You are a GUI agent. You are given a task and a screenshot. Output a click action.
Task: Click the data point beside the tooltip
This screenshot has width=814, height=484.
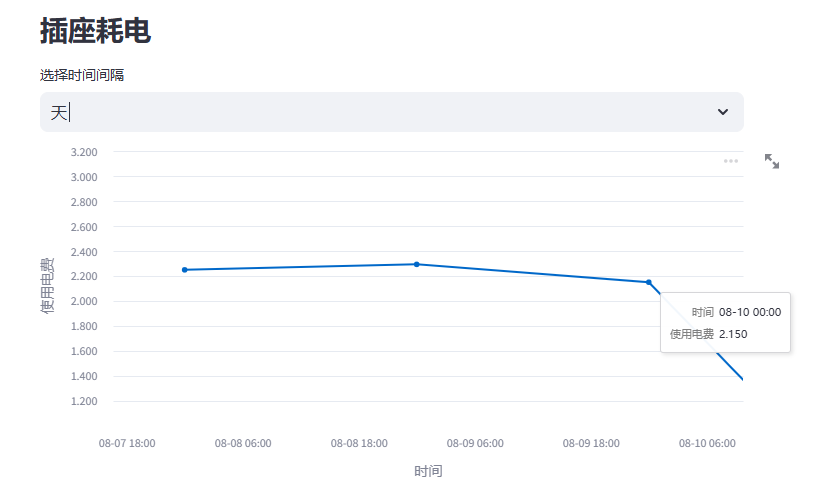[649, 282]
